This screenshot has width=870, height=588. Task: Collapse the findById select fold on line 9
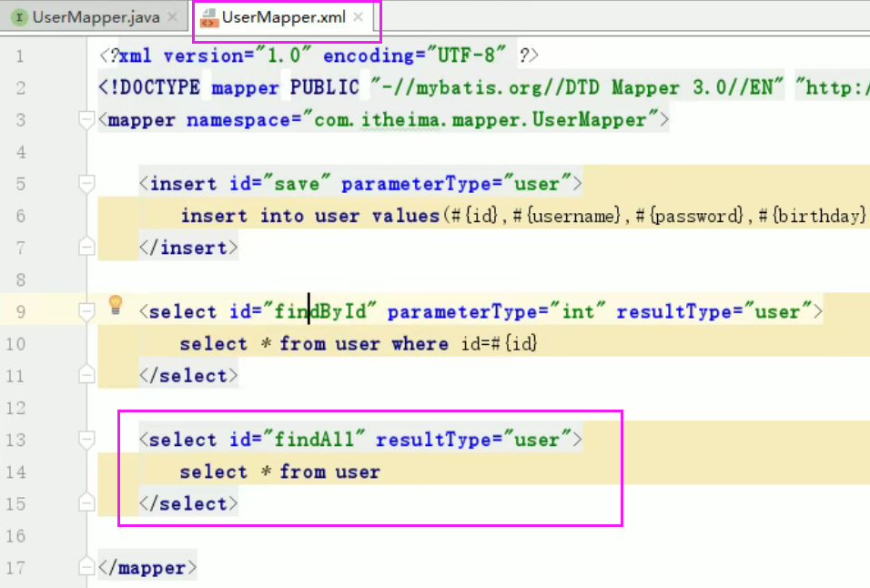86,312
